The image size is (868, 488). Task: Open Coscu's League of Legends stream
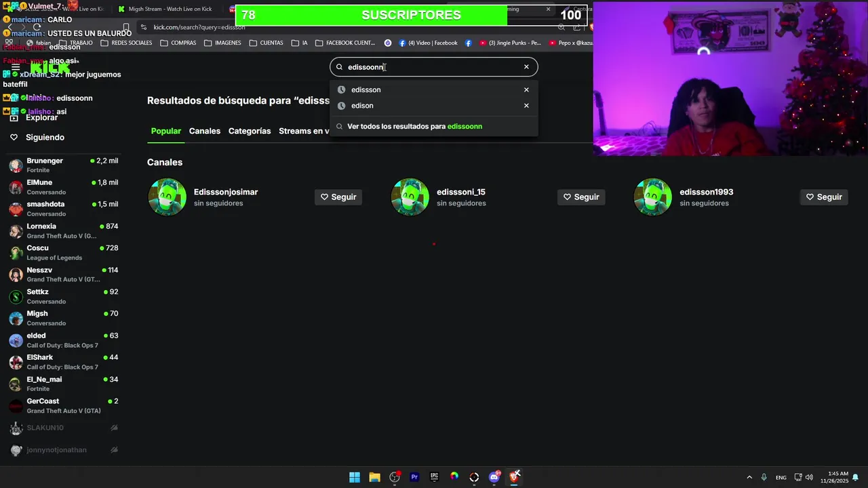(63, 252)
